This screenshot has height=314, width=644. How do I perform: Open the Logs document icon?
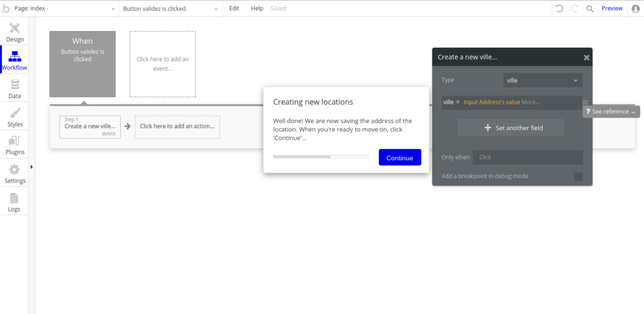[14, 198]
